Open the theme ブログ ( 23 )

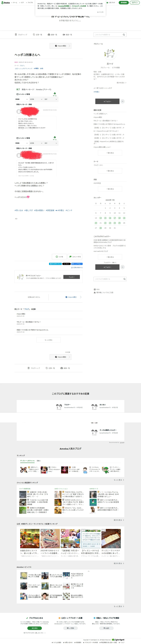point(98,165)
